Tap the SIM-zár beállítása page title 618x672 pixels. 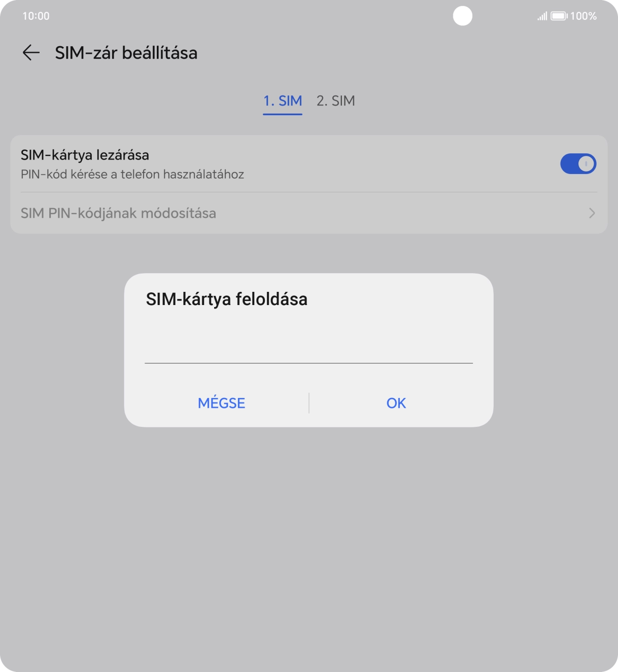(x=126, y=53)
